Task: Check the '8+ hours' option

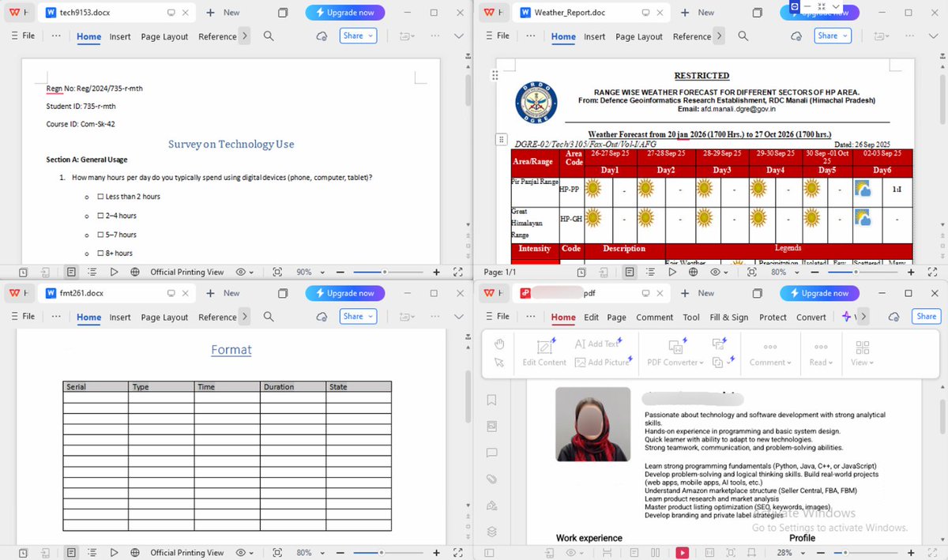Action: [x=101, y=254]
